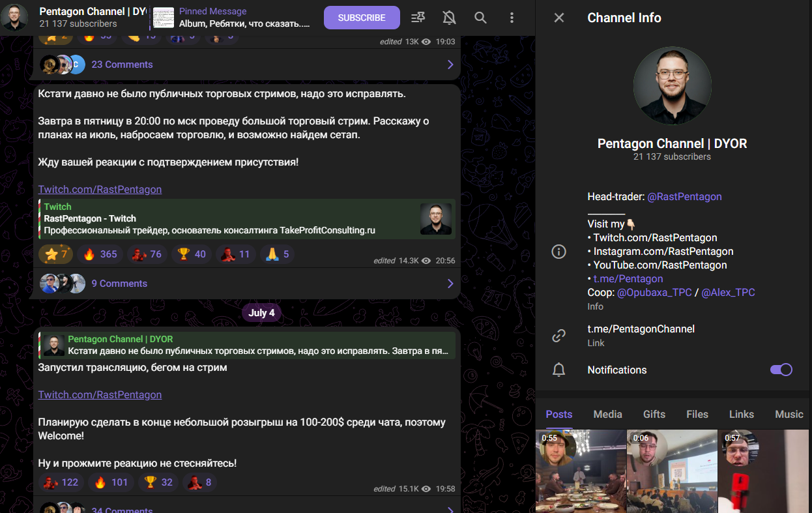Add star reaction with count 7
The width and height of the screenshot is (812, 513).
[55, 254]
